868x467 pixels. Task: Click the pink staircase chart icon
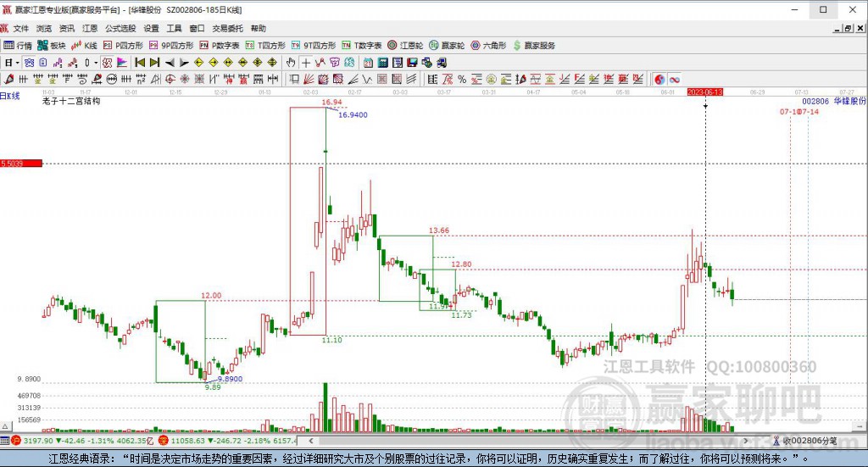(58, 63)
